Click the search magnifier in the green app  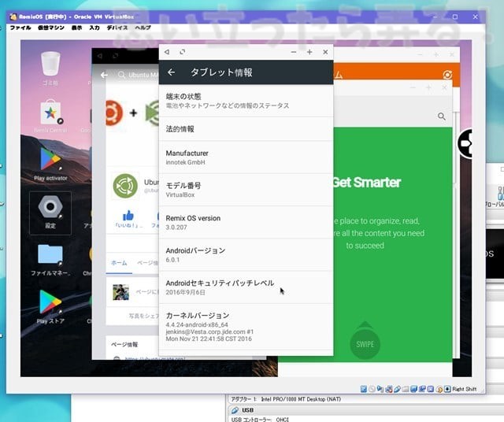(442, 117)
